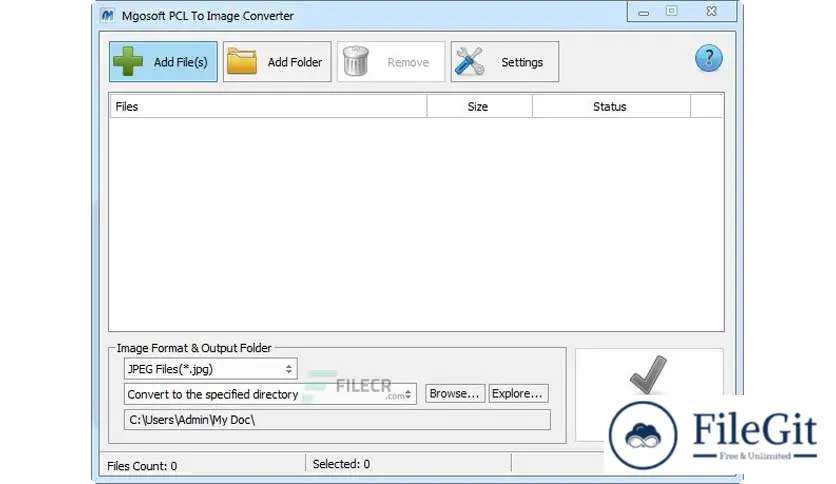Open the Convert to the specified directory dropdown
Image resolution: width=836 pixels, height=484 pixels.
click(x=270, y=394)
